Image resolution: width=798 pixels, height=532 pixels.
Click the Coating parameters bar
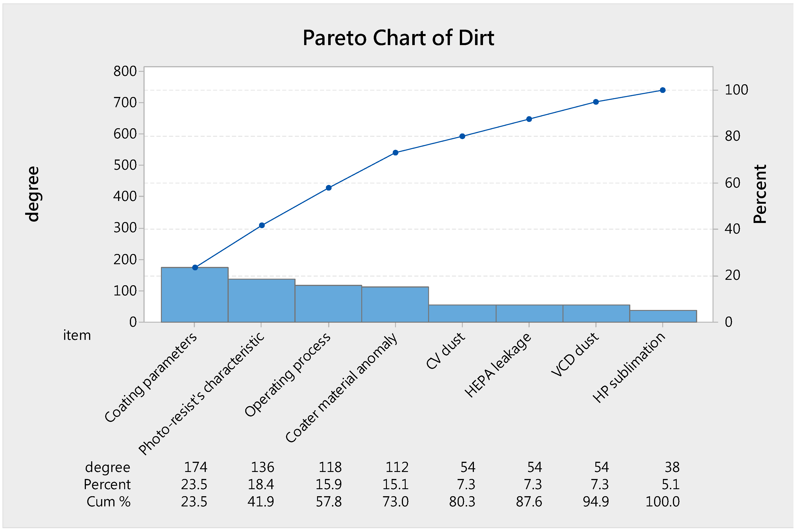(x=194, y=295)
